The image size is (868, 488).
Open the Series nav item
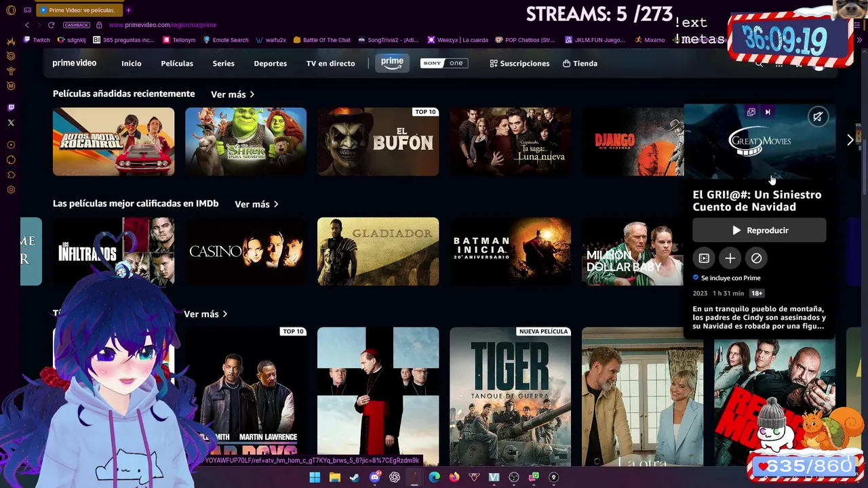click(x=223, y=63)
